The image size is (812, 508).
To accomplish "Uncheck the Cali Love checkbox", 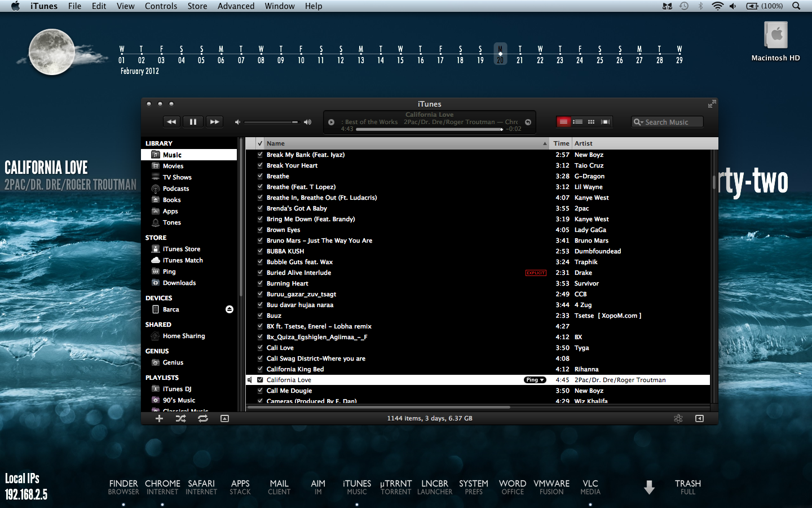I will (260, 347).
